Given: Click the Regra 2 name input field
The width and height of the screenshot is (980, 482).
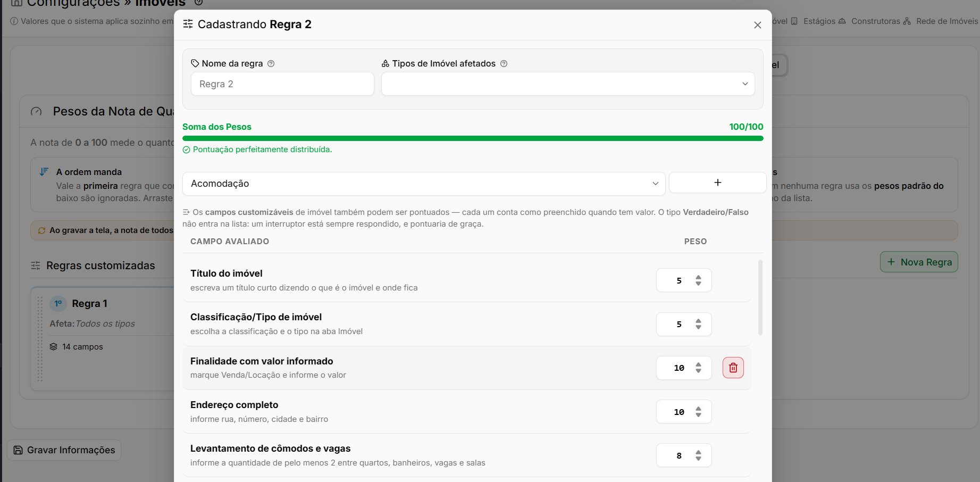Looking at the screenshot, I should tap(282, 84).
